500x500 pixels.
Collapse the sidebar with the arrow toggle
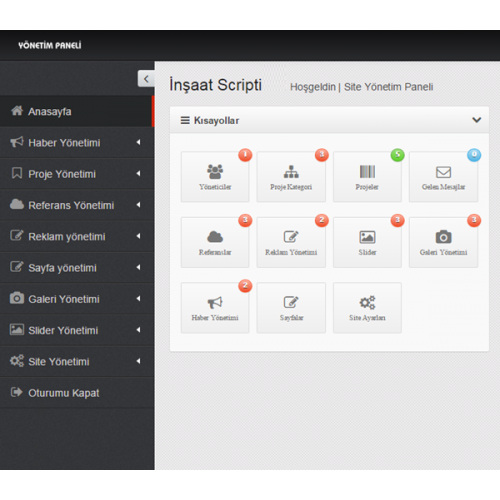coord(146,79)
